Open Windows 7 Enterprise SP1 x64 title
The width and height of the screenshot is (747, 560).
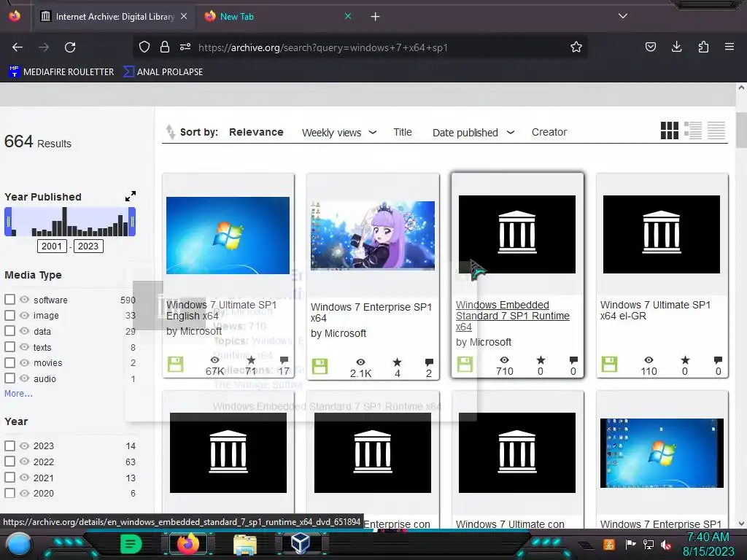pos(371,312)
